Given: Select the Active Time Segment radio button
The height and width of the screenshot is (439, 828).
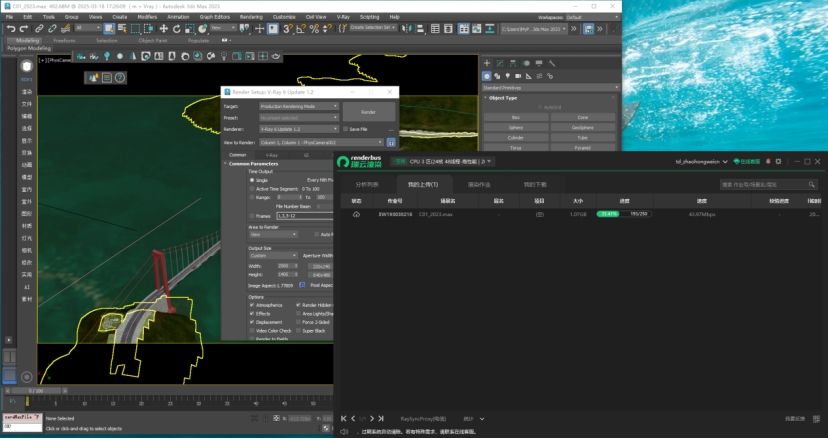Looking at the screenshot, I should (x=252, y=188).
